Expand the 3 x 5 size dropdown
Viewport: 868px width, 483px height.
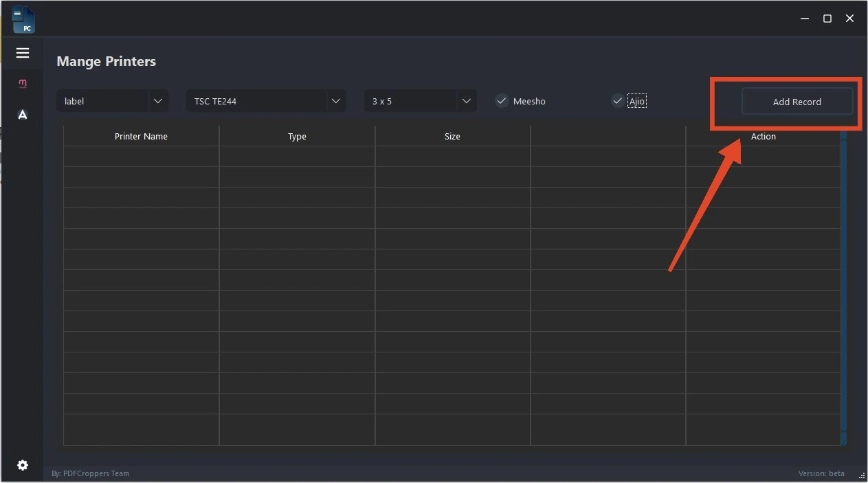466,101
